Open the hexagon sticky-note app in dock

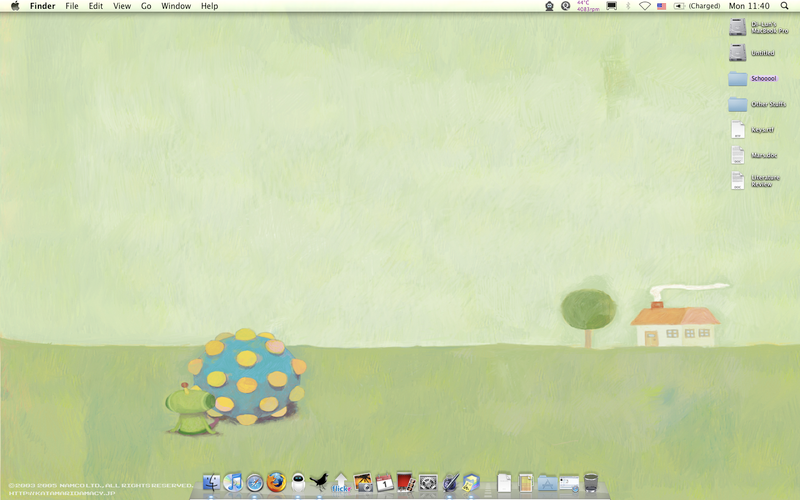471,482
